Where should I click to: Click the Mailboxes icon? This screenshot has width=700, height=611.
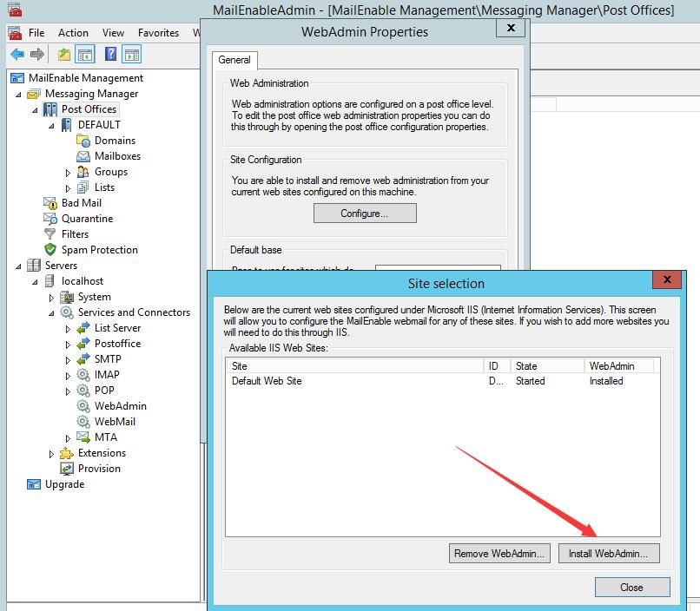click(x=83, y=156)
